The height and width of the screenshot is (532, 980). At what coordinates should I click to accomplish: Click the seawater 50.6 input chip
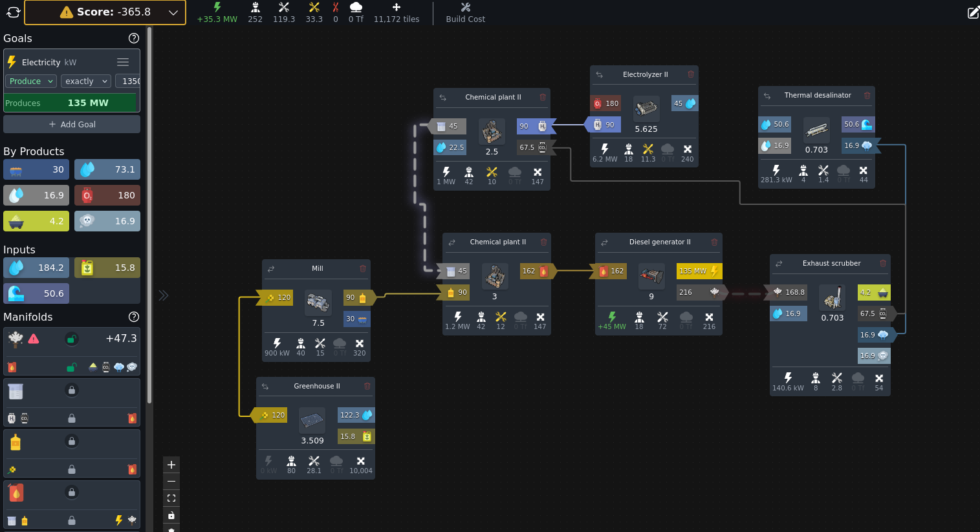pyautogui.click(x=36, y=293)
